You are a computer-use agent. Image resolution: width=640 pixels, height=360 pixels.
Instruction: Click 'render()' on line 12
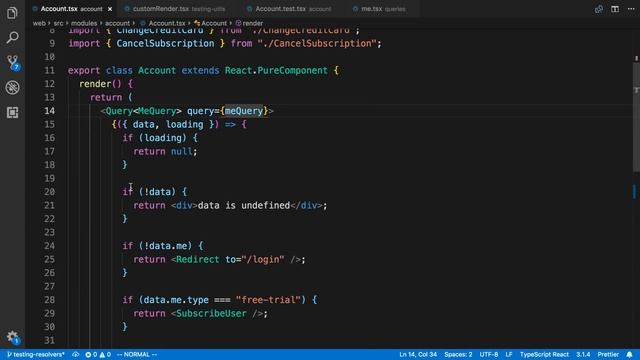point(100,84)
